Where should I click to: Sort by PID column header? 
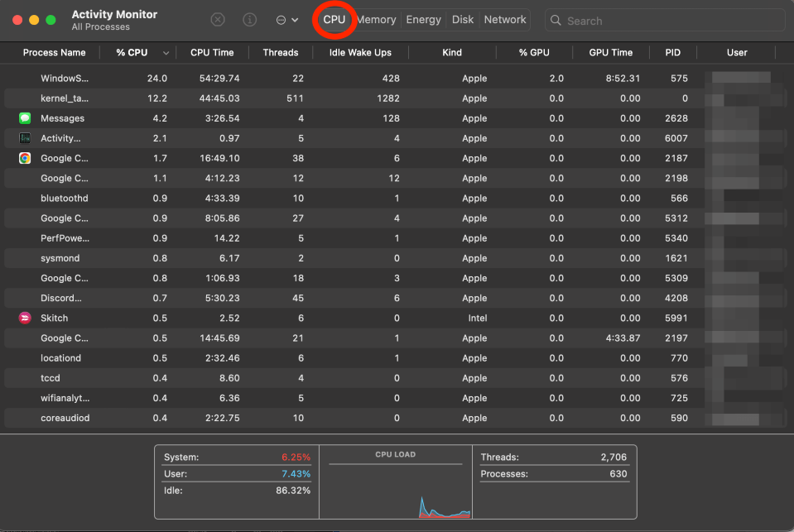[673, 53]
